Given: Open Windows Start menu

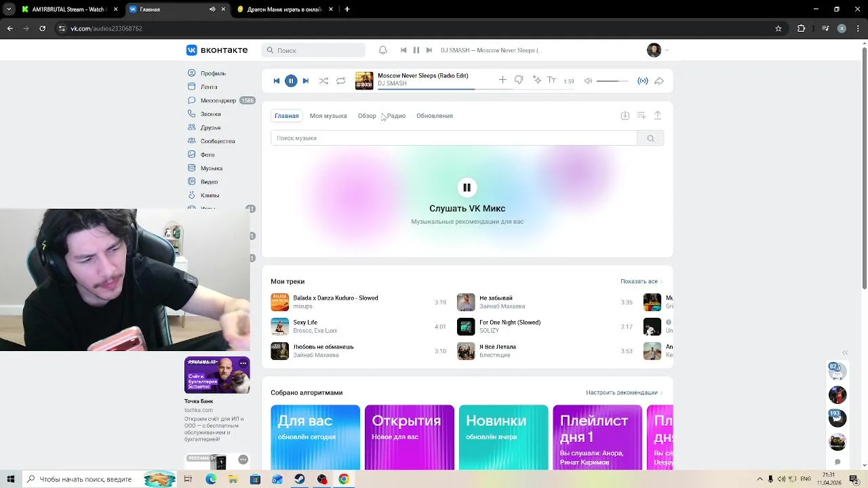Looking at the screenshot, I should 11,479.
